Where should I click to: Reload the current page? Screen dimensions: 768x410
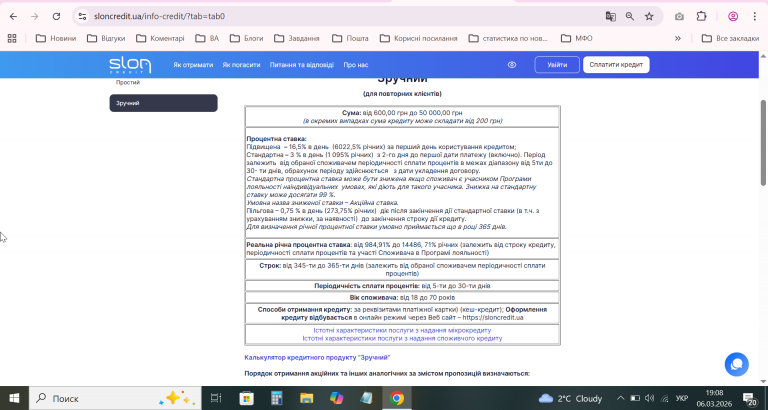[x=56, y=16]
